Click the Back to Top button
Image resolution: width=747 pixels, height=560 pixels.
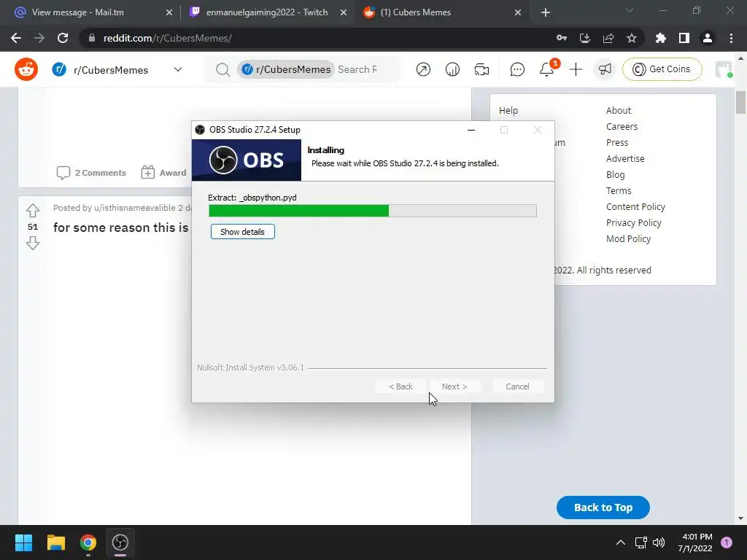pos(603,507)
